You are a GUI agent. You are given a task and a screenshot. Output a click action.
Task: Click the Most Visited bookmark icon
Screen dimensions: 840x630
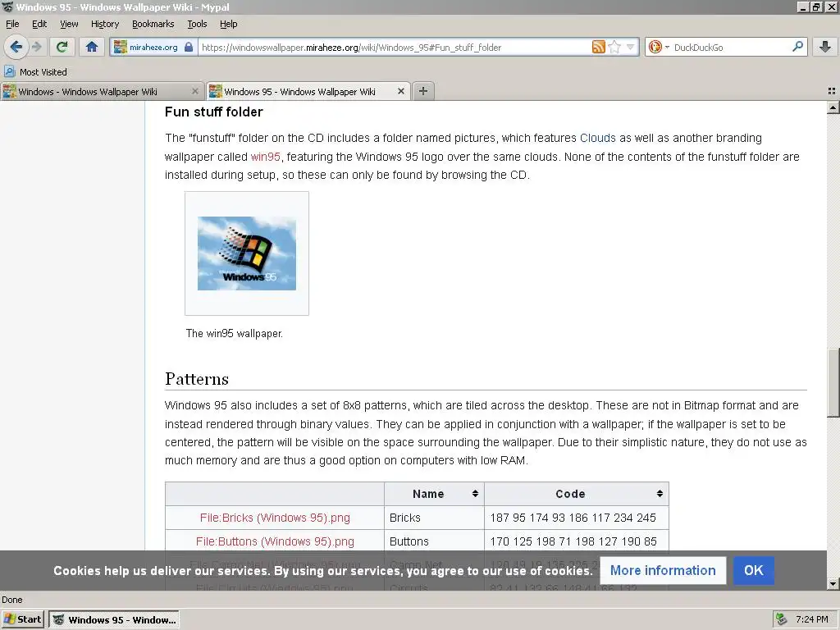click(x=10, y=72)
